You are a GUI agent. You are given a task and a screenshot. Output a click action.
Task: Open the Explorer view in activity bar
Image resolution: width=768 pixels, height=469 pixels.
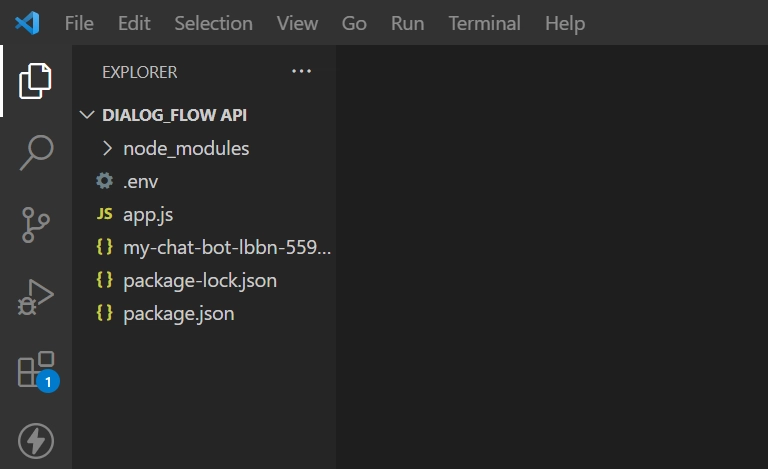pyautogui.click(x=35, y=81)
